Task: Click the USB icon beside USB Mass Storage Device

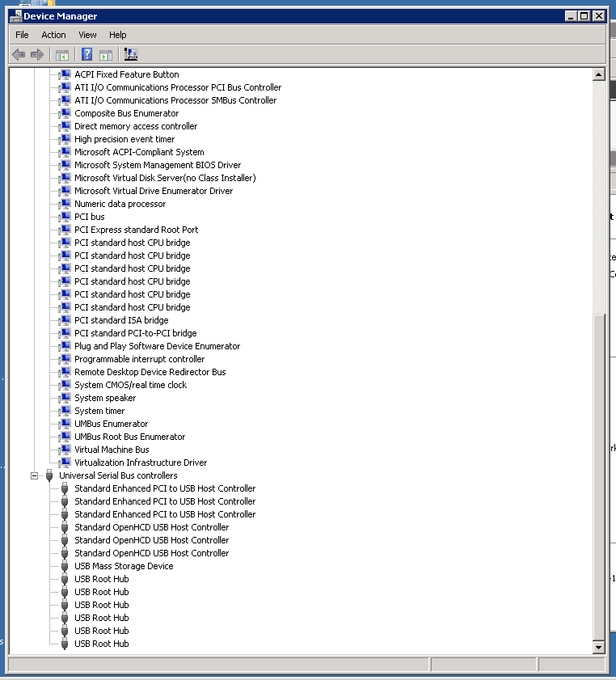Action: [x=65, y=566]
